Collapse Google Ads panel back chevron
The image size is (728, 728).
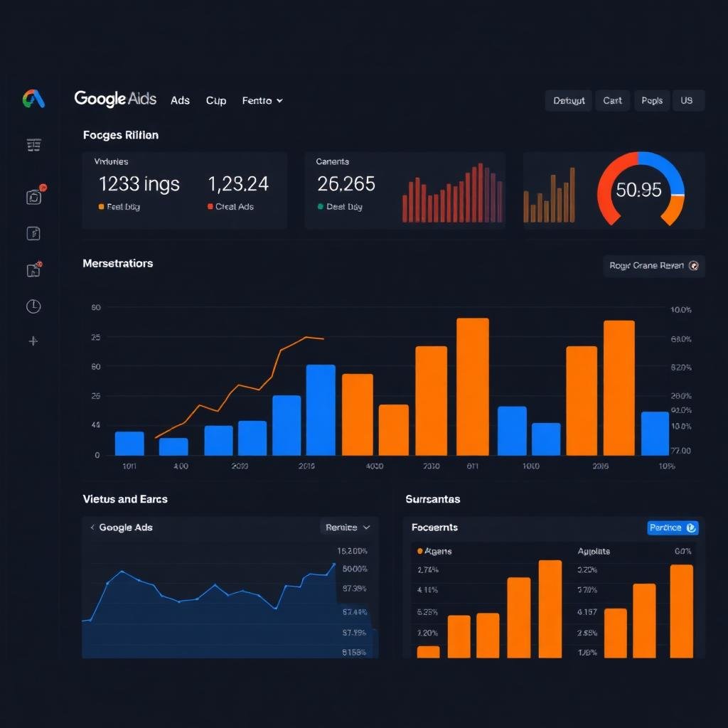point(92,527)
